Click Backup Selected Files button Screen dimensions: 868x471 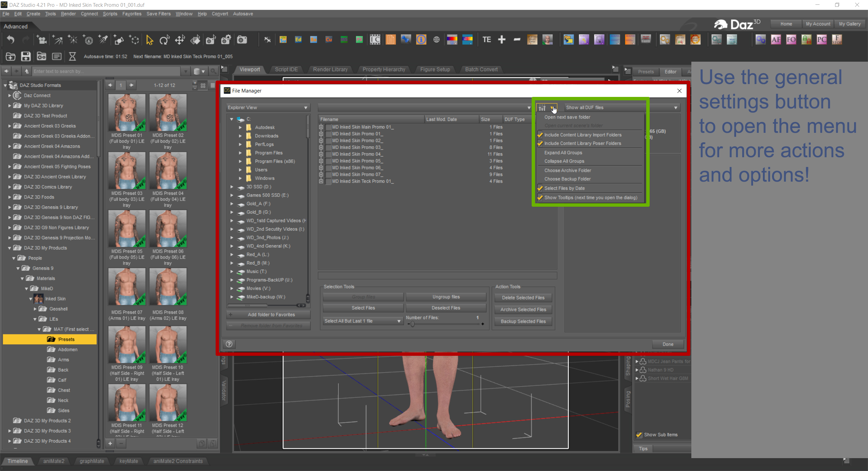pos(523,321)
